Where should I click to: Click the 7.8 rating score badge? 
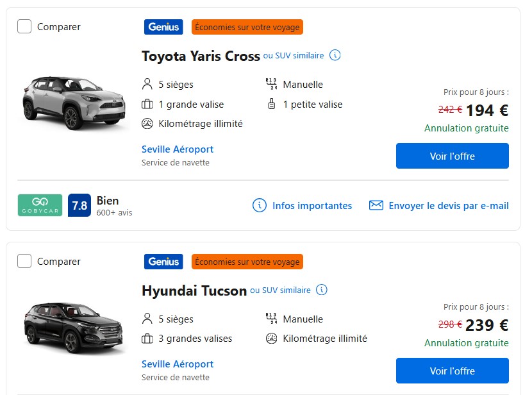pyautogui.click(x=79, y=205)
